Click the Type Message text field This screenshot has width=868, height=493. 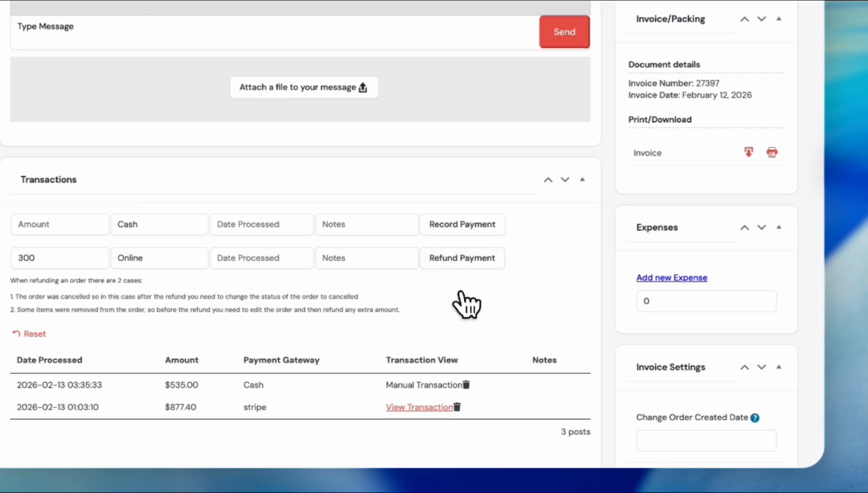coord(274,32)
